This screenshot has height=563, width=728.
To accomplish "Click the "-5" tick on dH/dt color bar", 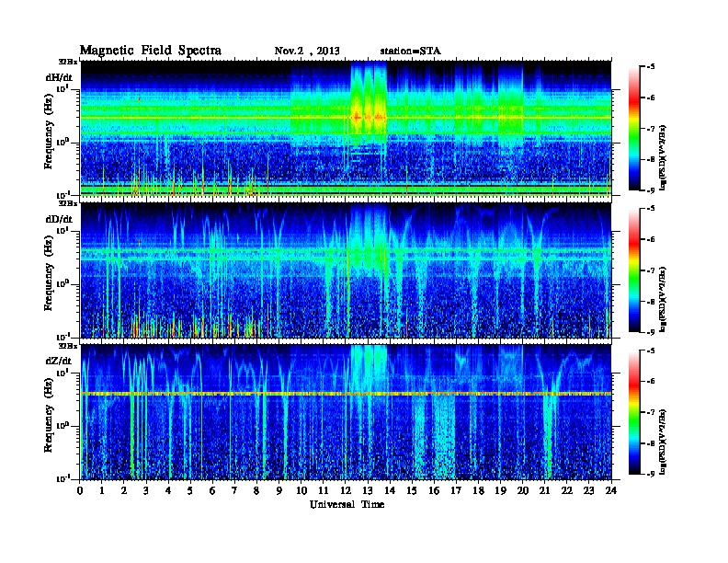I will point(651,67).
